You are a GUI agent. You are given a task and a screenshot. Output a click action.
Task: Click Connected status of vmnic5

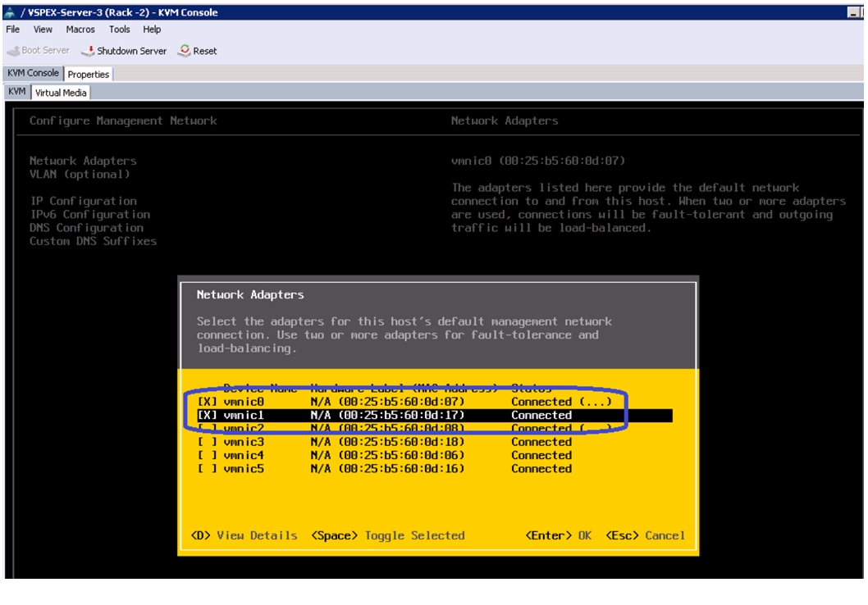click(x=541, y=468)
